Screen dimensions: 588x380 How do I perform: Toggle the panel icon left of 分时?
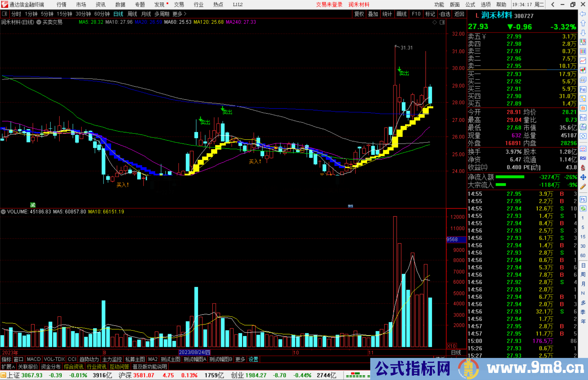[5, 14]
